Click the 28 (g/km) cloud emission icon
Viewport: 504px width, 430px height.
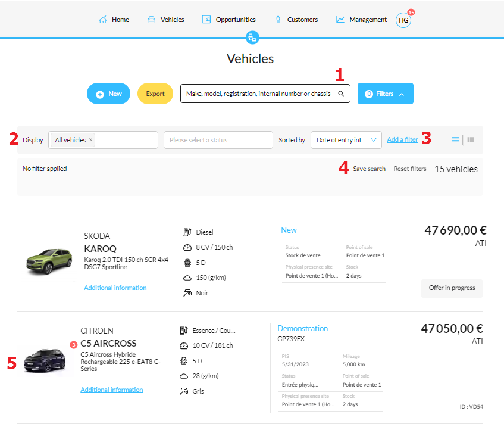183,376
